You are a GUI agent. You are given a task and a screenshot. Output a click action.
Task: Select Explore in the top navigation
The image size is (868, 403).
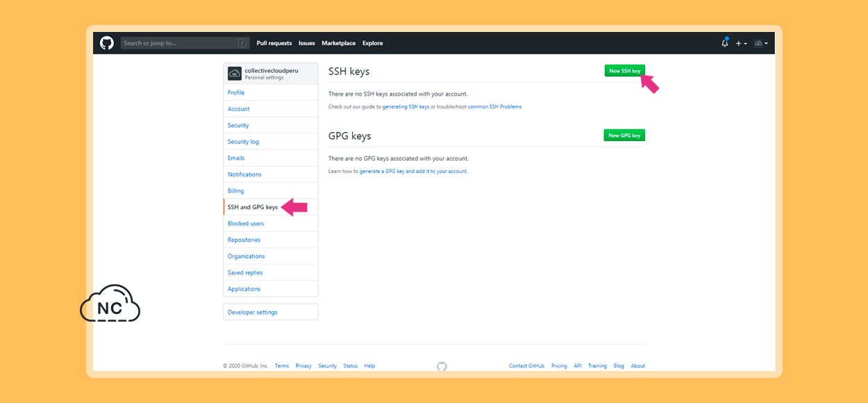coord(373,43)
